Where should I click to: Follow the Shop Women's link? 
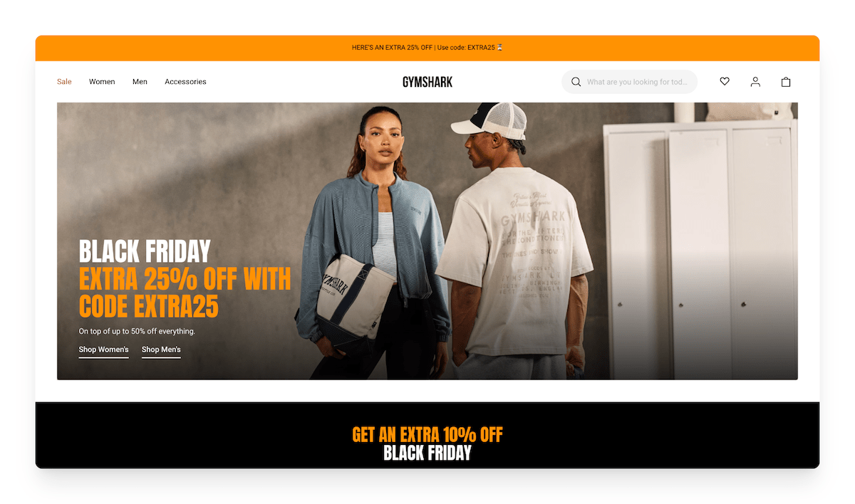(103, 350)
